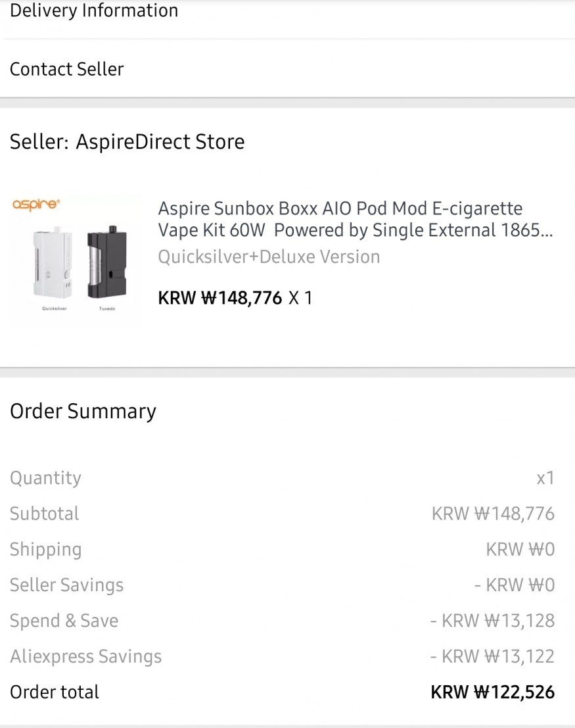Click the Subtotal amount KRW ₩148,776
This screenshot has width=575, height=728.
493,514
